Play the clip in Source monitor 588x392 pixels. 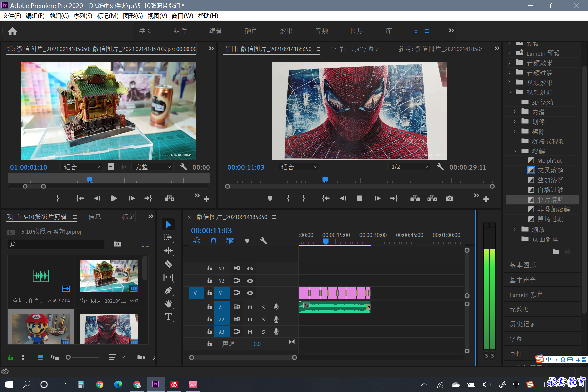tap(114, 198)
